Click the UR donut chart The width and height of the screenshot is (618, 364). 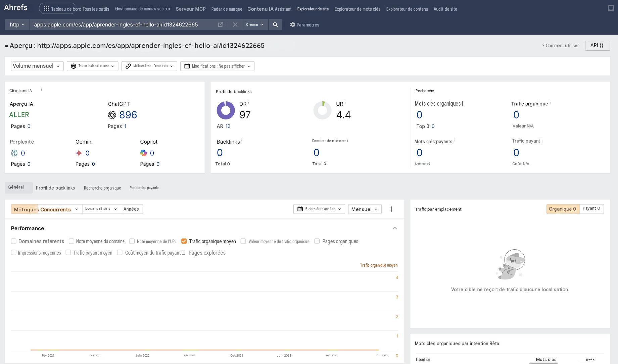(322, 110)
